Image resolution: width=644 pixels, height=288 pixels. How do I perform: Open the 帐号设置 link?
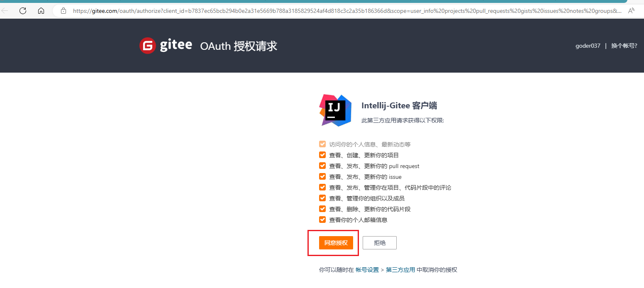(367, 270)
